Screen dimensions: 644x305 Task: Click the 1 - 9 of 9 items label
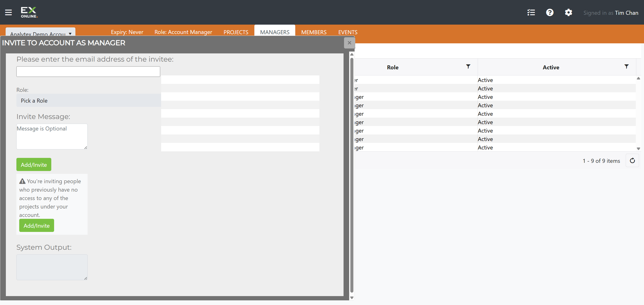(x=601, y=161)
